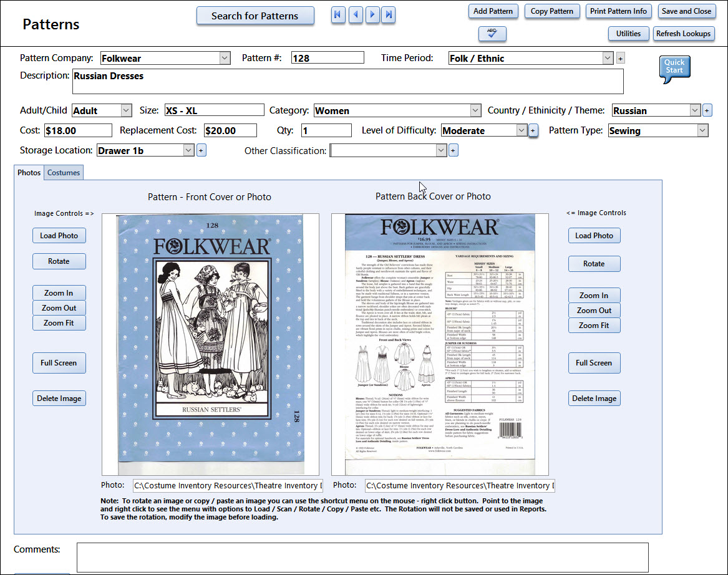Click the front cover Photo path field
This screenshot has height=575, width=728.
[228, 485]
